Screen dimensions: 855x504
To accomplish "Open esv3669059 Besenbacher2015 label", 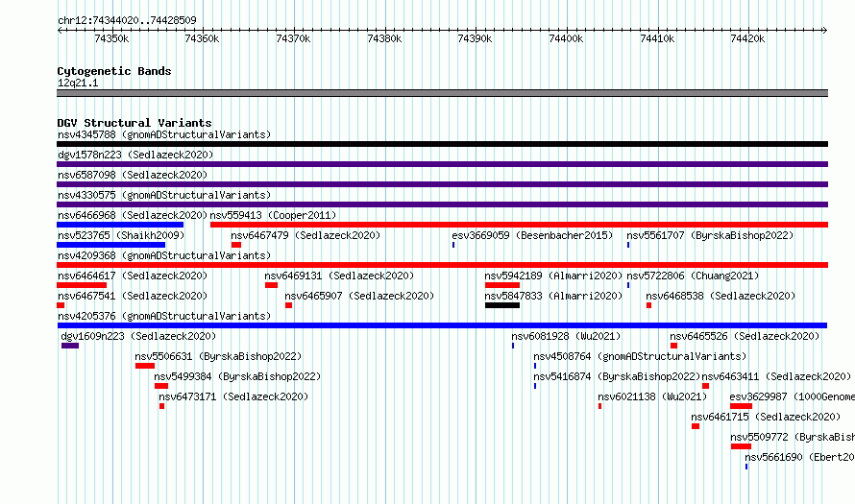I will pyautogui.click(x=532, y=235).
